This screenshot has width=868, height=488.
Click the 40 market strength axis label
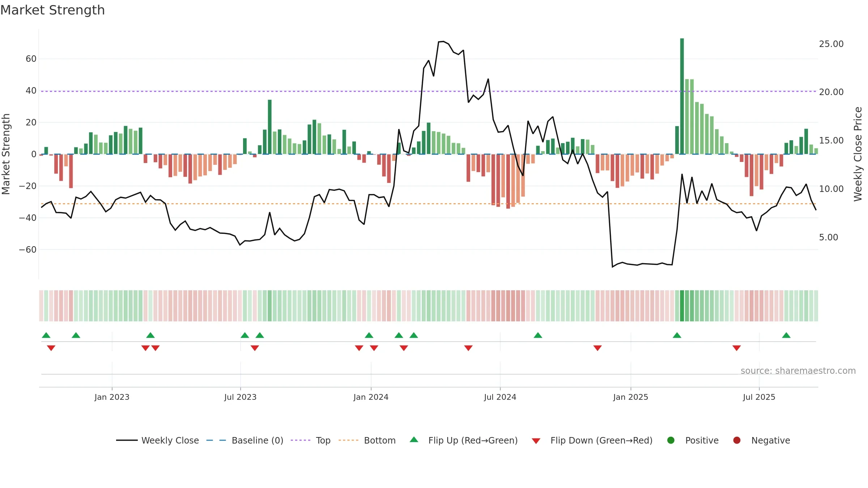[x=31, y=90]
